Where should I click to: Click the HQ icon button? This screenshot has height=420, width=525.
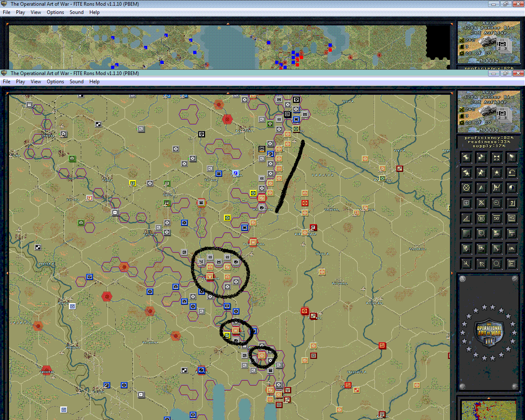(512, 218)
